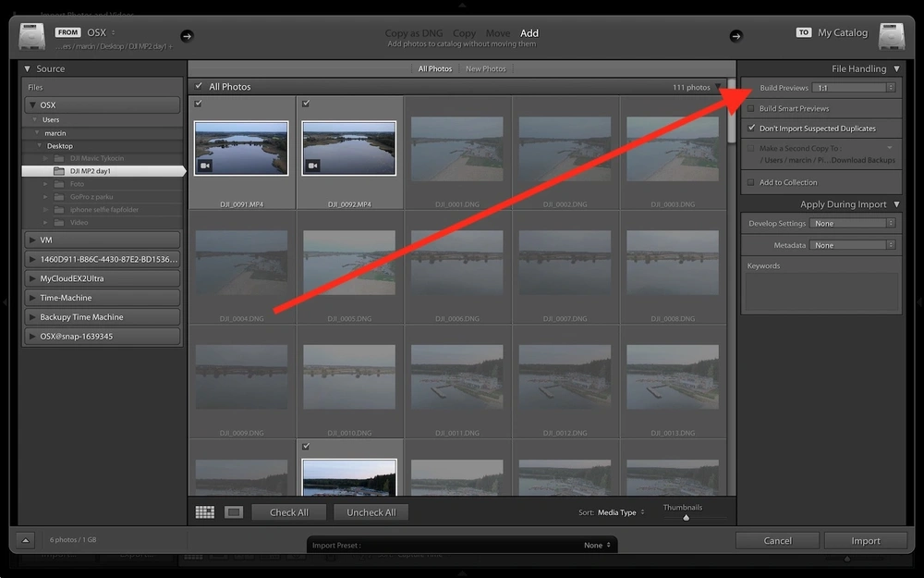The image size is (924, 578).
Task: Expand the OSX@snap-1639345 volume
Action: [31, 337]
